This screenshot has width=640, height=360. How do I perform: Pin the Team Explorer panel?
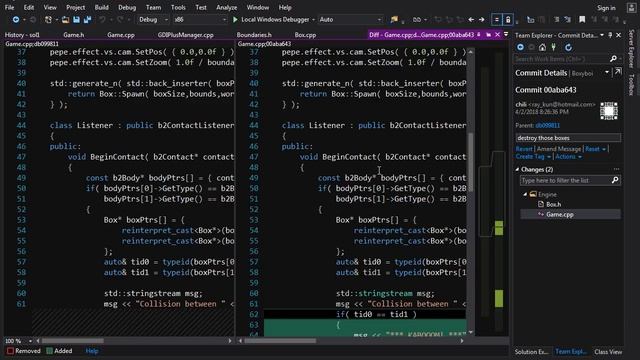pyautogui.click(x=610, y=35)
